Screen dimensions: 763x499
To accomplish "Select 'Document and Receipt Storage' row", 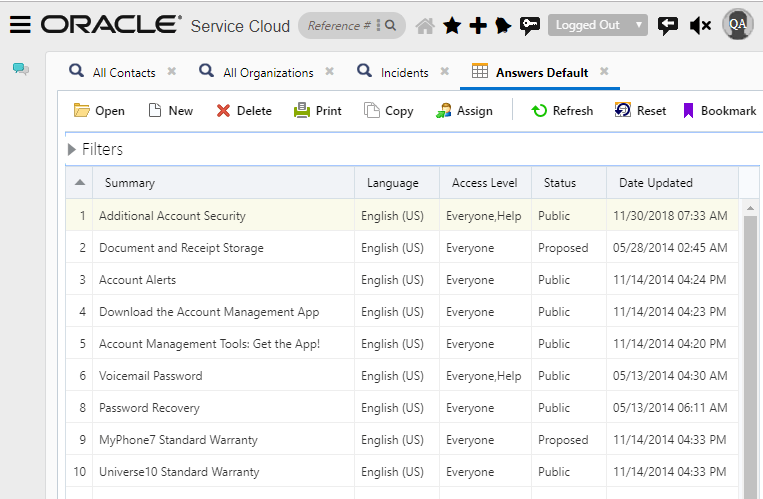I will pos(402,247).
